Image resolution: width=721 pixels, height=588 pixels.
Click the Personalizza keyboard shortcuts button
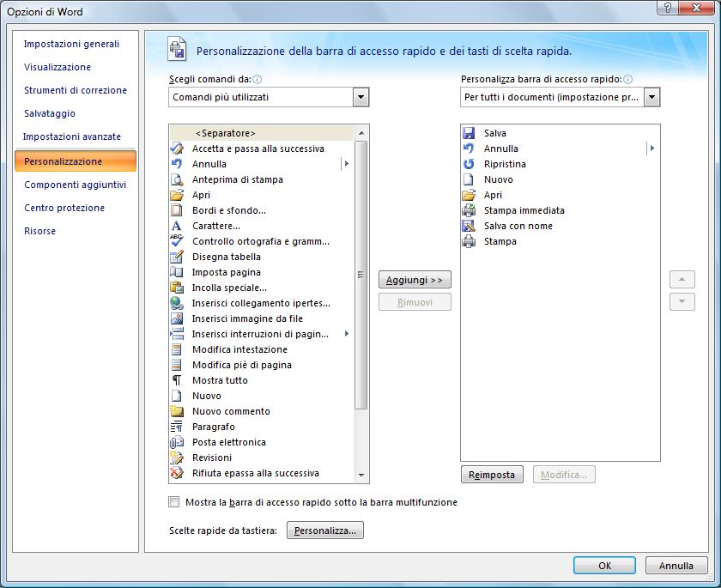click(x=325, y=530)
